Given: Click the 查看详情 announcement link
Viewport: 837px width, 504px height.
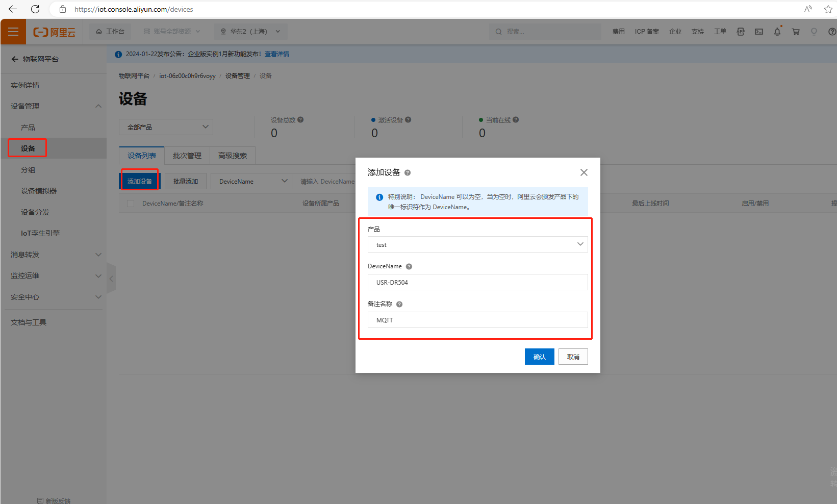Looking at the screenshot, I should (x=277, y=54).
